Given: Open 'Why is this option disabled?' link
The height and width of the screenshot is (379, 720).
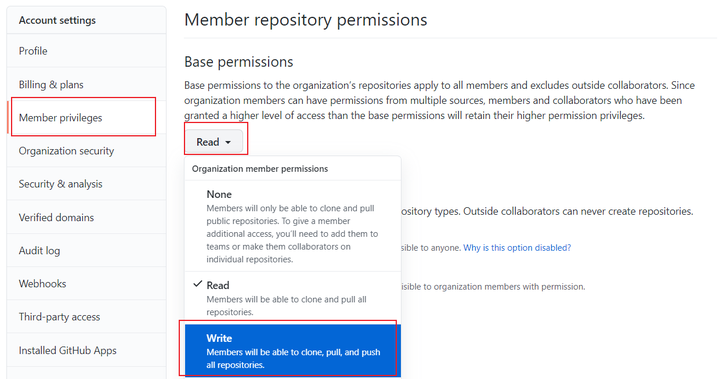Looking at the screenshot, I should 517,248.
